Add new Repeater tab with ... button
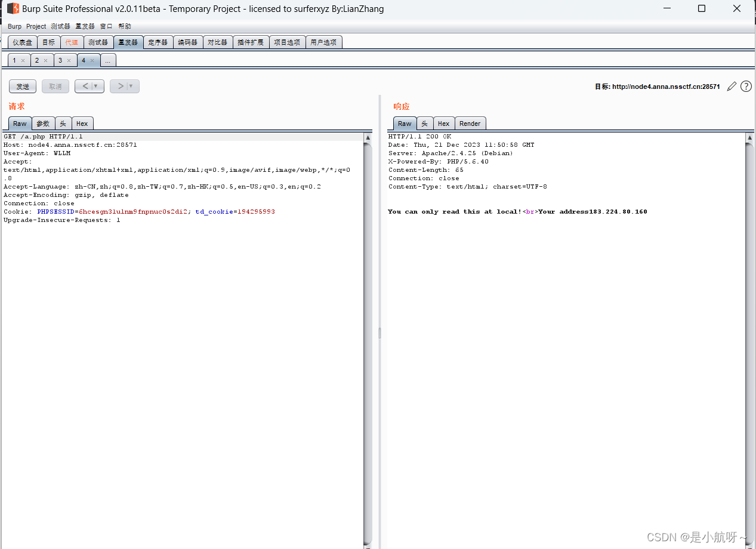Viewport: 756px width, 549px height. click(x=108, y=60)
